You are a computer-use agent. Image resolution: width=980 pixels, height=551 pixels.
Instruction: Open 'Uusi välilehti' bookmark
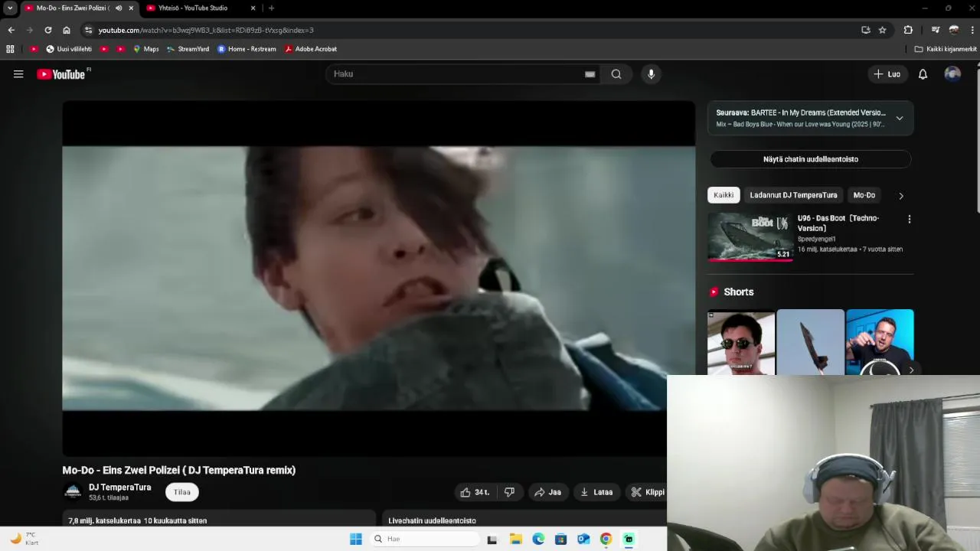pyautogui.click(x=69, y=49)
